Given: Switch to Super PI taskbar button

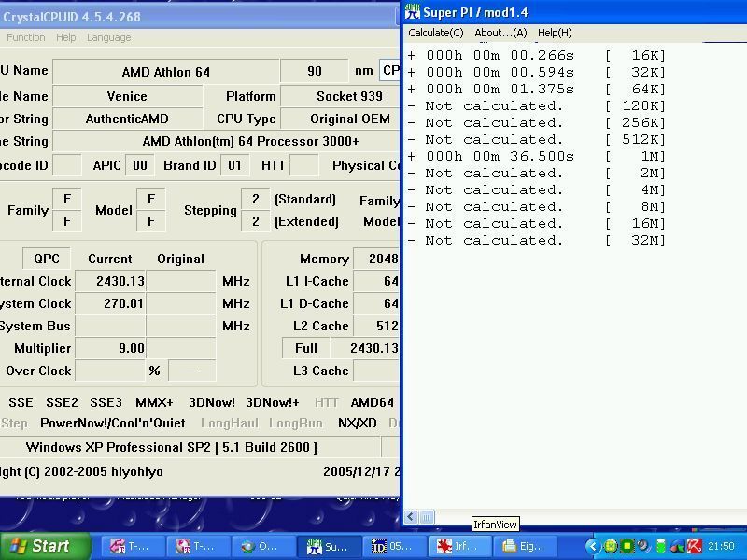Looking at the screenshot, I should click(330, 546).
